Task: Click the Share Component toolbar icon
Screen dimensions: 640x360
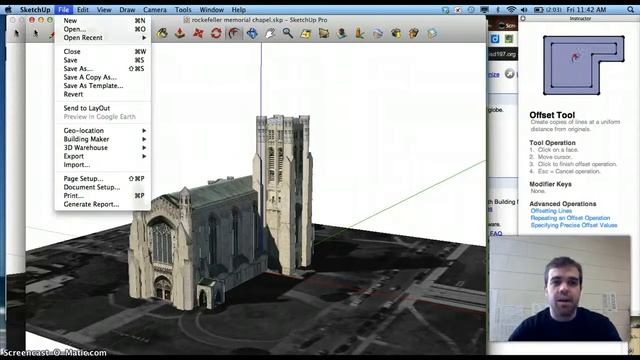Action: click(x=432, y=33)
